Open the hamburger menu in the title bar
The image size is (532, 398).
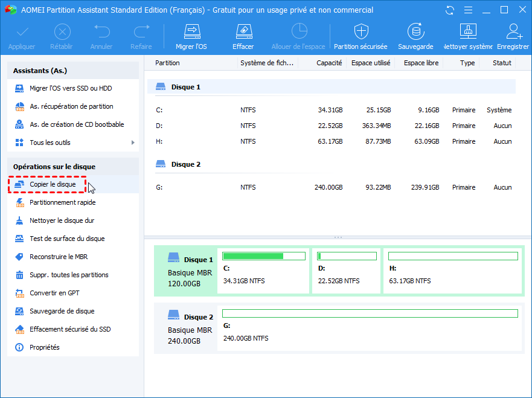pyautogui.click(x=467, y=10)
